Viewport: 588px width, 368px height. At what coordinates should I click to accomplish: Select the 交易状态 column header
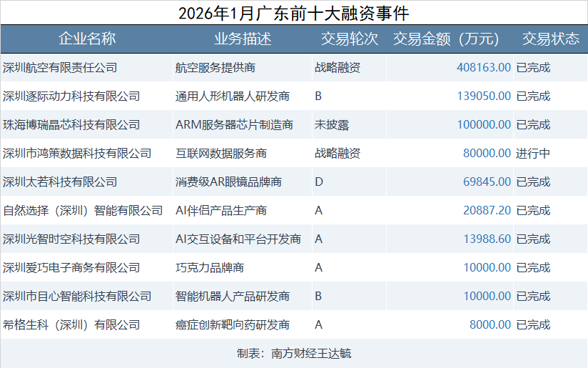(550, 39)
